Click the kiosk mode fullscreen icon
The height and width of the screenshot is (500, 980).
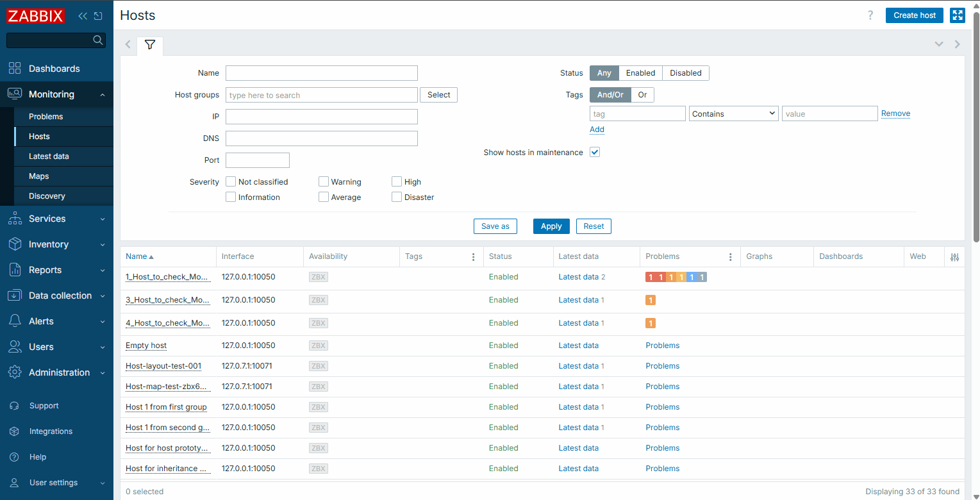(957, 15)
